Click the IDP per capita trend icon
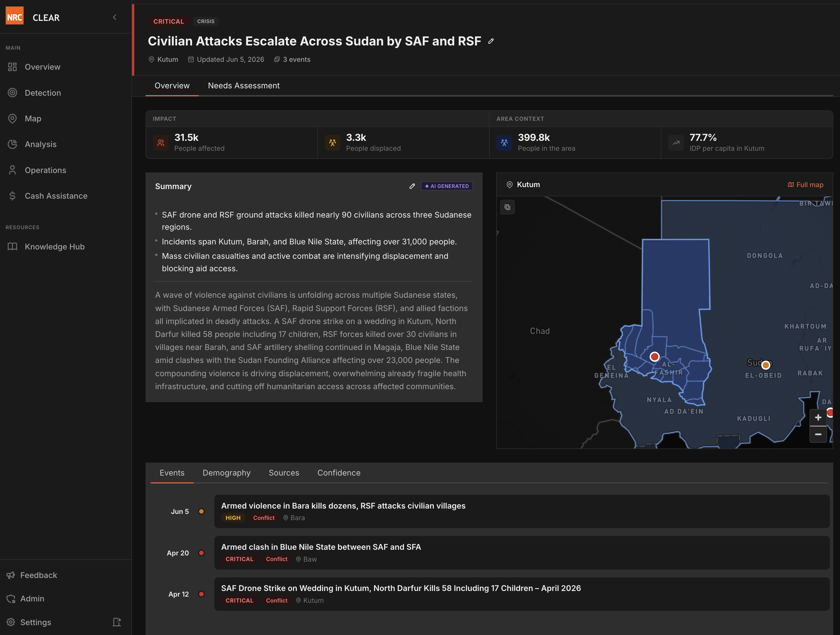The image size is (840, 635). coord(676,143)
